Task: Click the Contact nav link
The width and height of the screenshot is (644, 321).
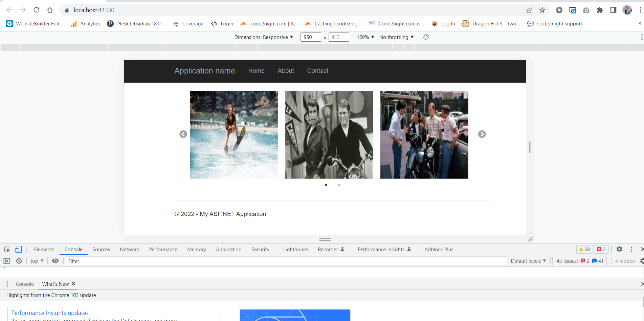Action: pos(318,71)
